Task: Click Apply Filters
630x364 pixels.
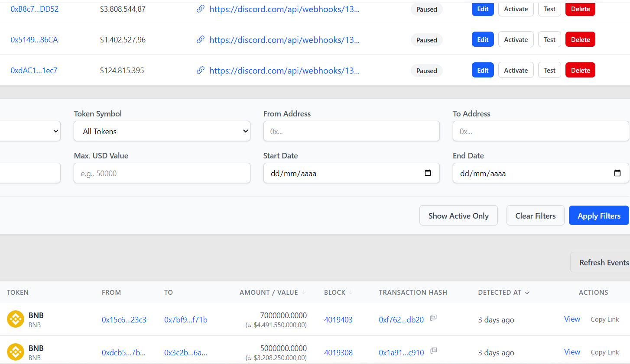Action: (x=599, y=215)
